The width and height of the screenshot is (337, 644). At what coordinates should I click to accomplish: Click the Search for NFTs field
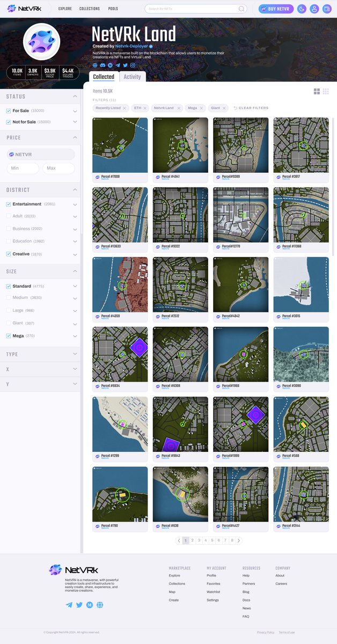click(x=196, y=9)
